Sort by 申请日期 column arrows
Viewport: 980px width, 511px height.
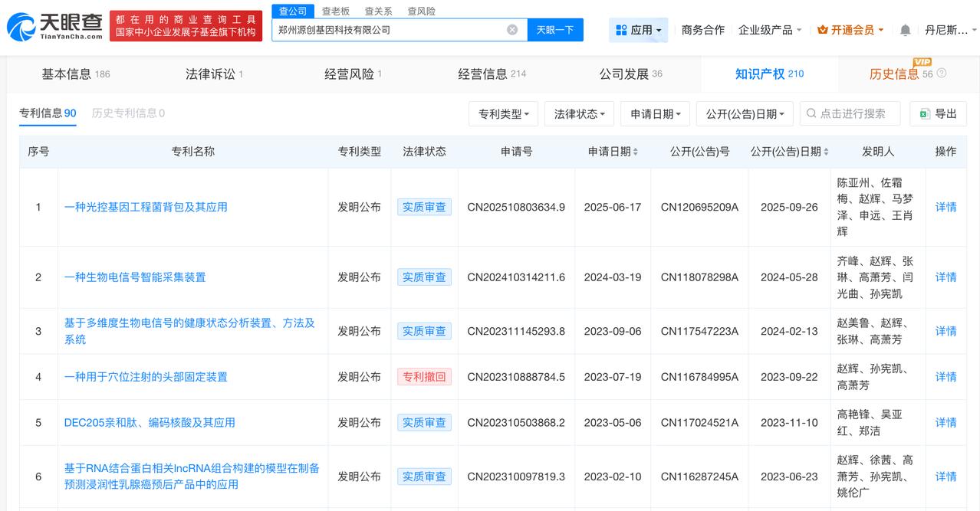636,152
